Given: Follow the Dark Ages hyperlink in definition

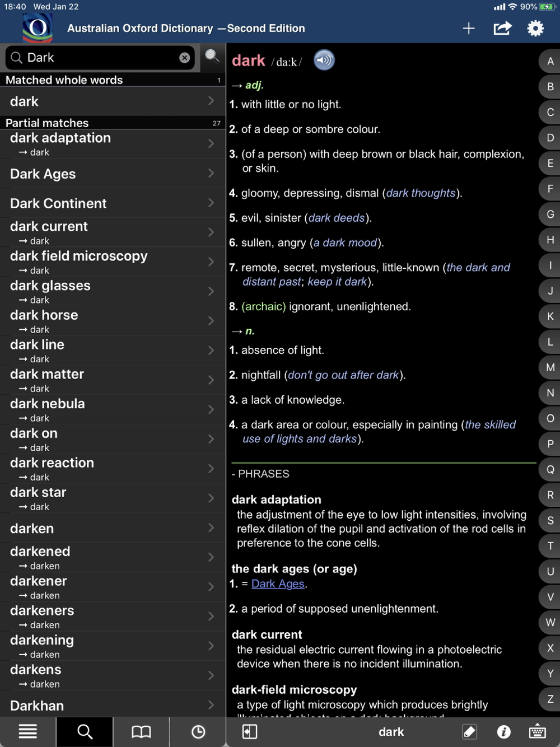Looking at the screenshot, I should (x=278, y=583).
